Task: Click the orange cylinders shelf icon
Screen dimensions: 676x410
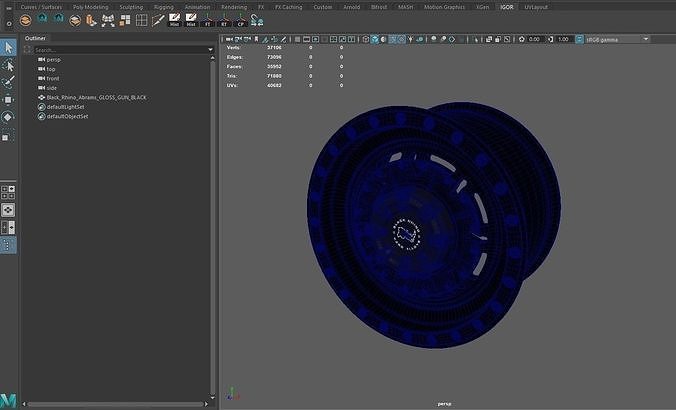Action: click(x=91, y=20)
